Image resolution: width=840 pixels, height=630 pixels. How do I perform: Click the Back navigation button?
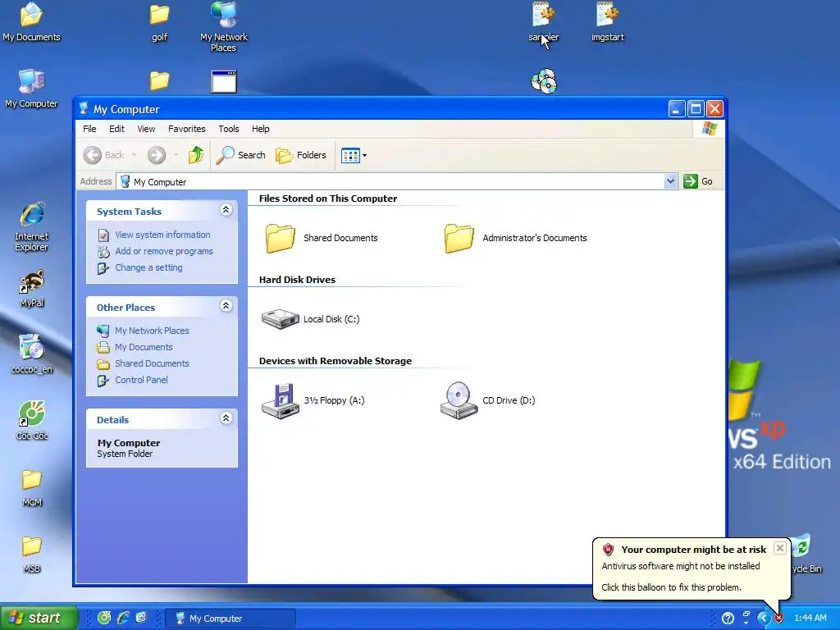pyautogui.click(x=104, y=155)
